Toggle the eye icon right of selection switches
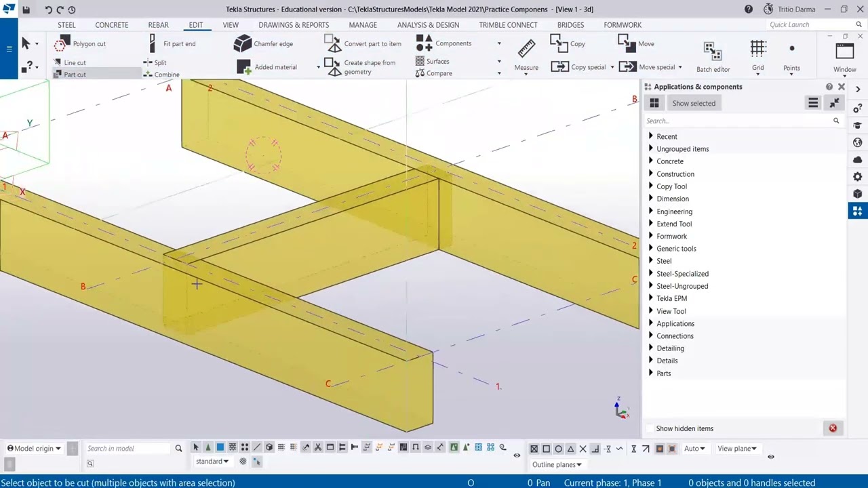The image size is (868, 488). 517,455
